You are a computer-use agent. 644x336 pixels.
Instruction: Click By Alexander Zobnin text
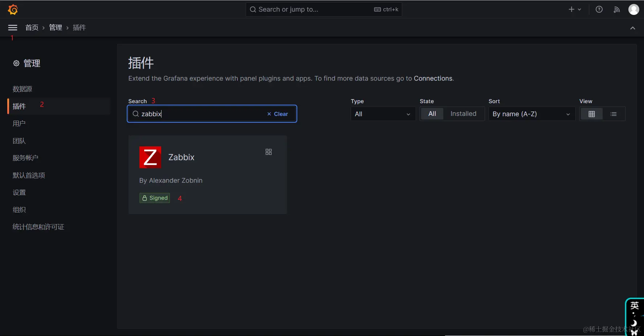point(171,181)
